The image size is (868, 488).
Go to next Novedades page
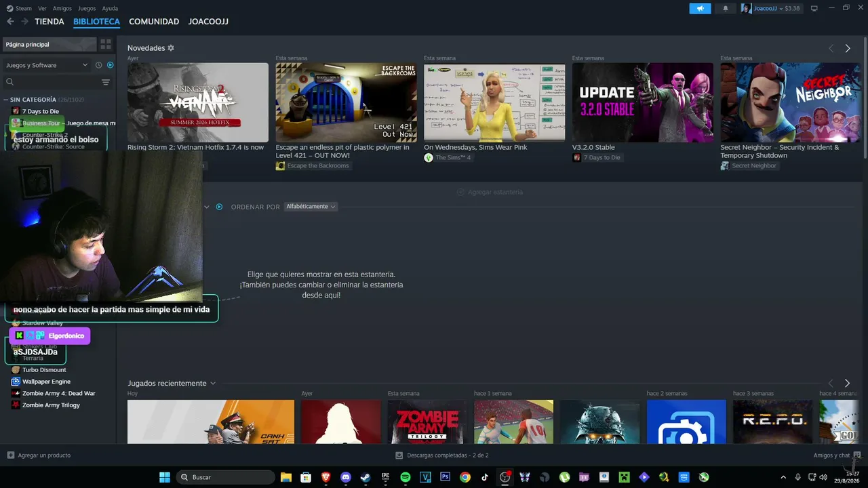coord(848,48)
